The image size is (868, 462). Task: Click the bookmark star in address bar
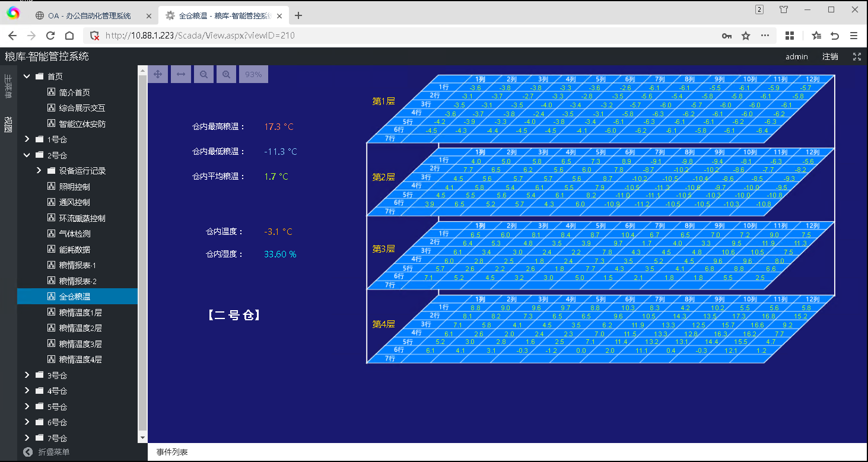point(746,36)
